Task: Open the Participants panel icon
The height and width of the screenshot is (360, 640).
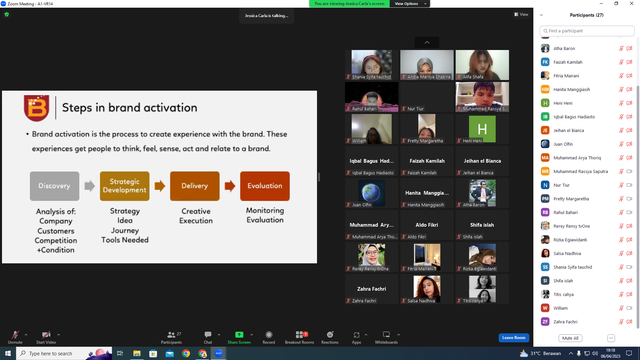Action: 171,335
